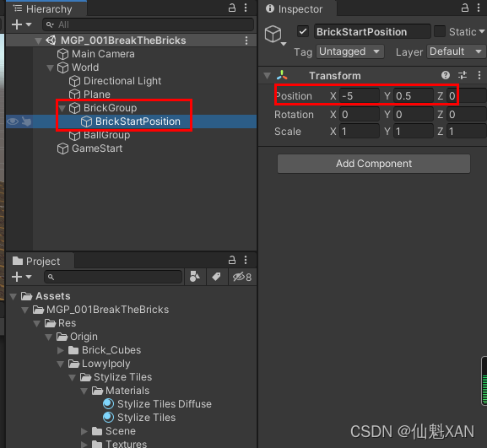This screenshot has width=487, height=448.
Task: Toggle the Static checkbox
Action: [x=440, y=31]
